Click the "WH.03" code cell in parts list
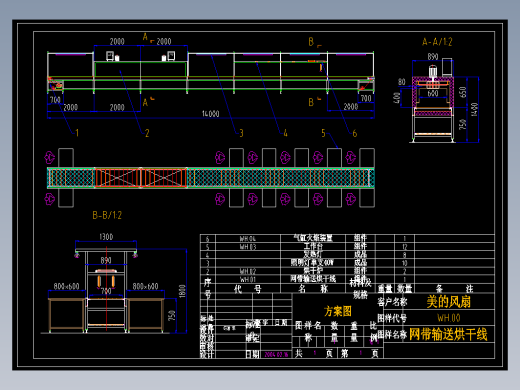 pyautogui.click(x=248, y=247)
